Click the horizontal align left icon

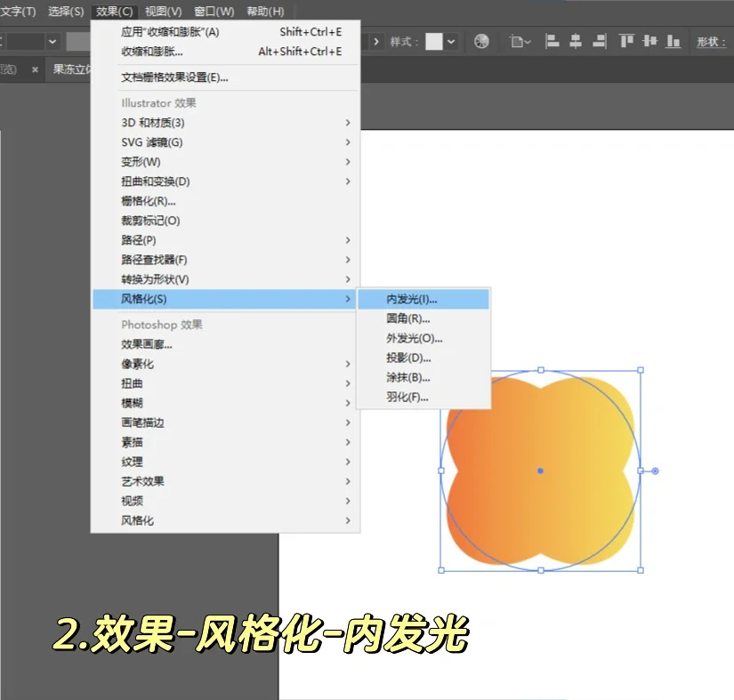552,42
